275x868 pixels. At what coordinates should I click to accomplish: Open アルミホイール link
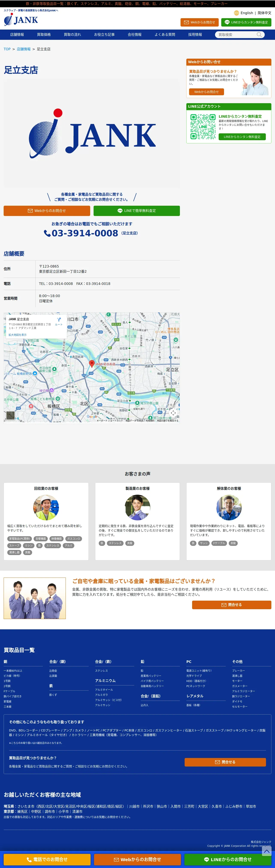[104, 690]
